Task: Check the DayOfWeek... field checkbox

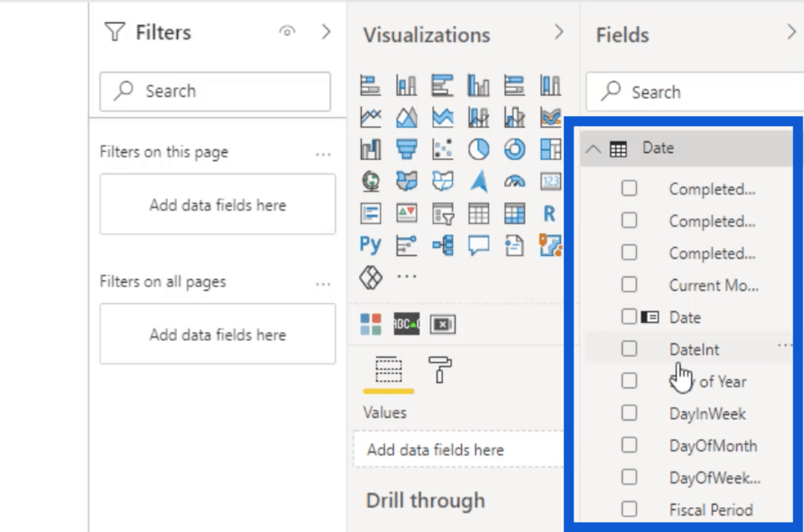Action: [x=629, y=477]
